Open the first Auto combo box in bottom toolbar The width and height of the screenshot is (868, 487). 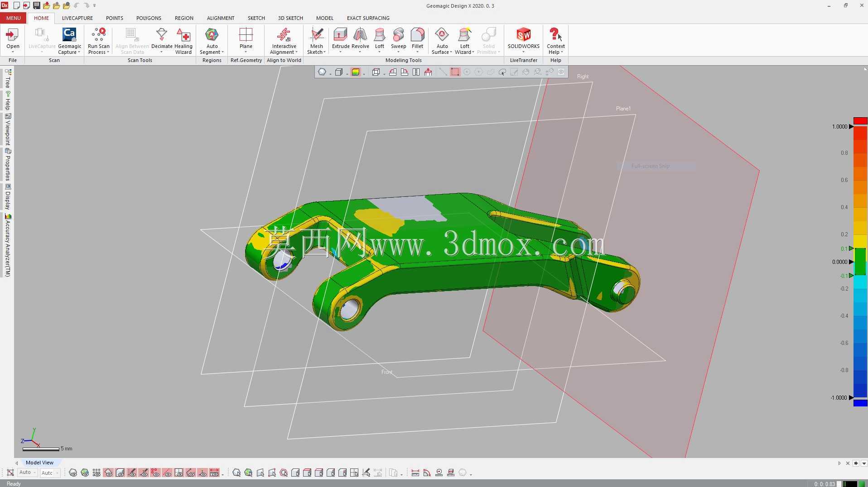click(27, 473)
